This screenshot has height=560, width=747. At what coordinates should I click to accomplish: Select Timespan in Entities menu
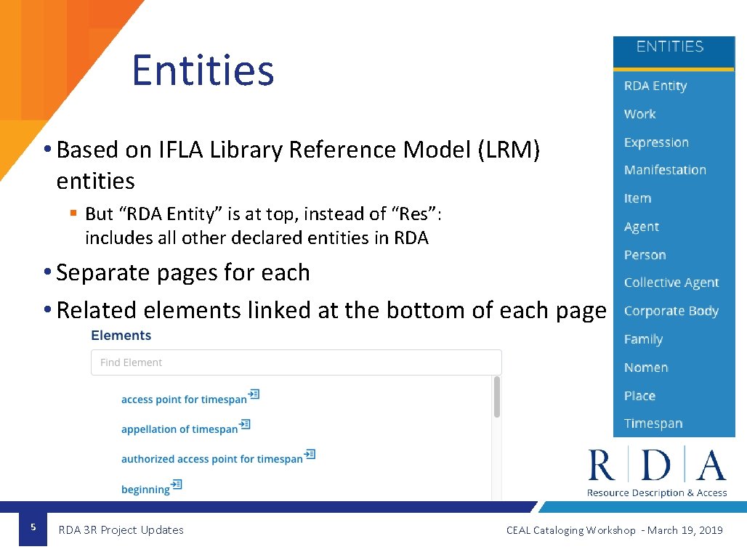pos(653,423)
